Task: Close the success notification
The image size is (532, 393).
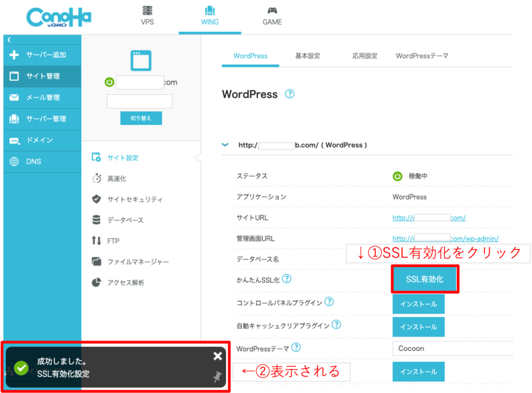Action: pyautogui.click(x=218, y=356)
